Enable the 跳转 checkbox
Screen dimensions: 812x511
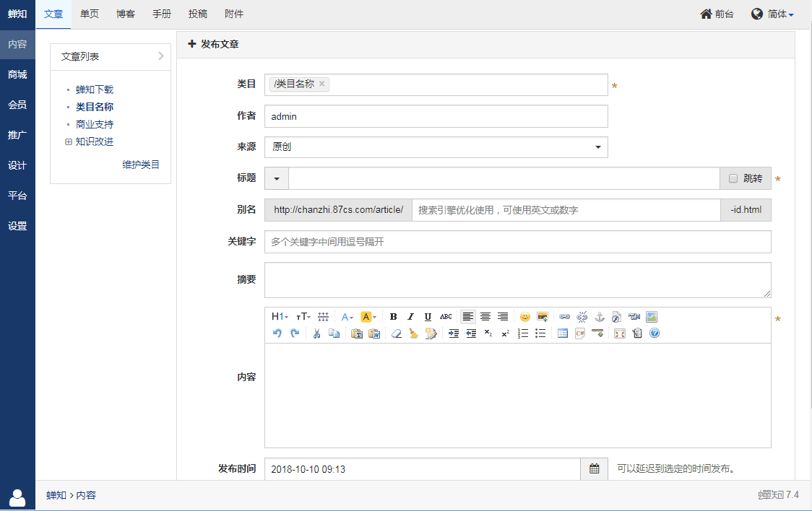[x=733, y=178]
